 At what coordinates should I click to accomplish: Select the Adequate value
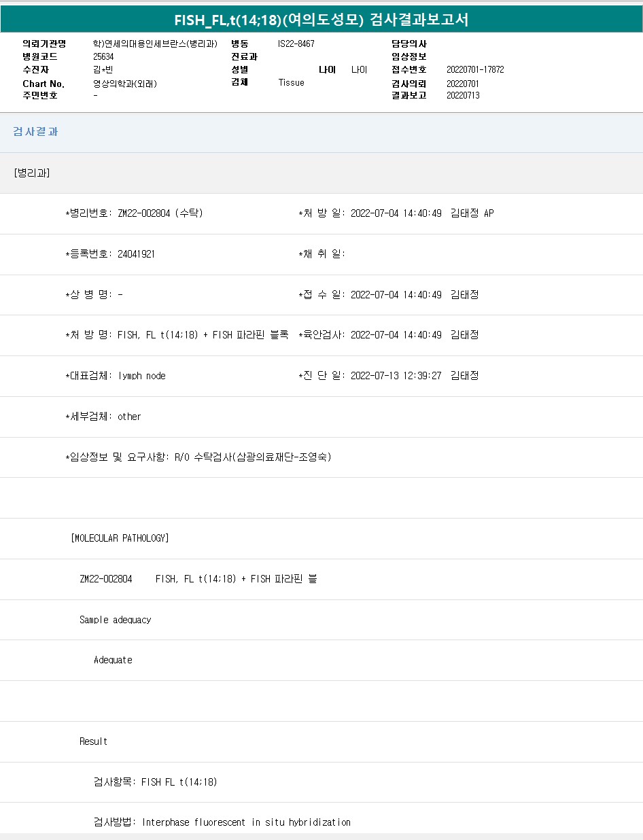point(113,660)
